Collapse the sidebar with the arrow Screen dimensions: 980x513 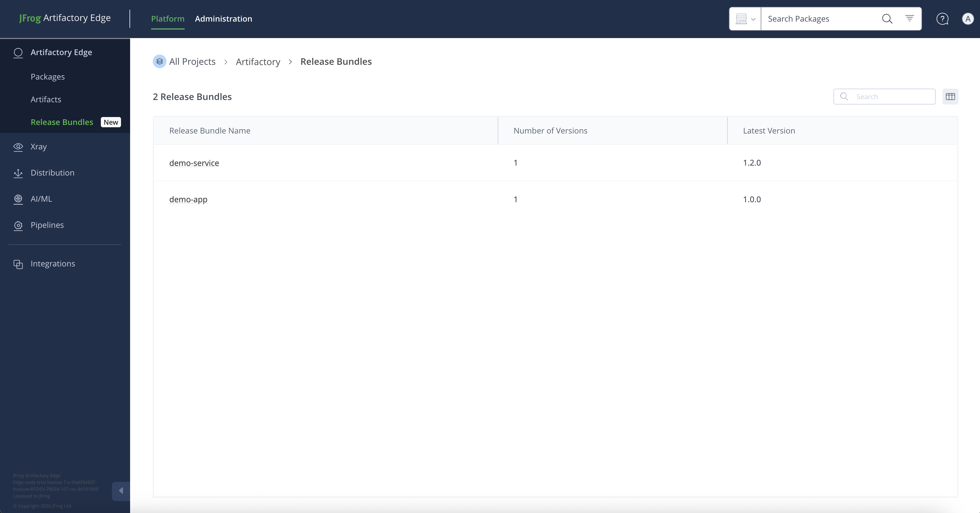tap(121, 491)
